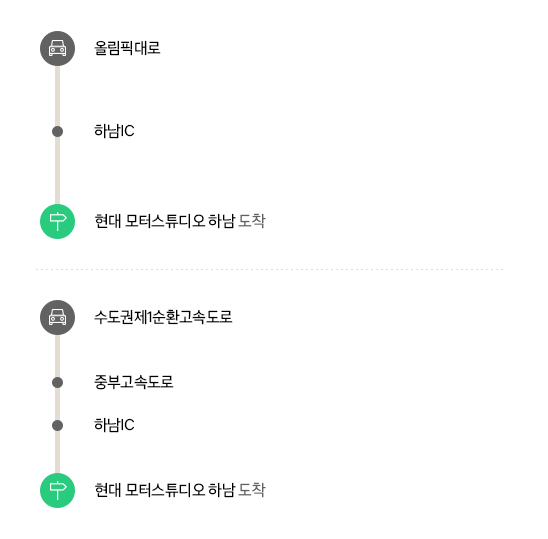Select the 올림픽대로 route step label
Image resolution: width=548 pixels, height=539 pixels.
127,48
